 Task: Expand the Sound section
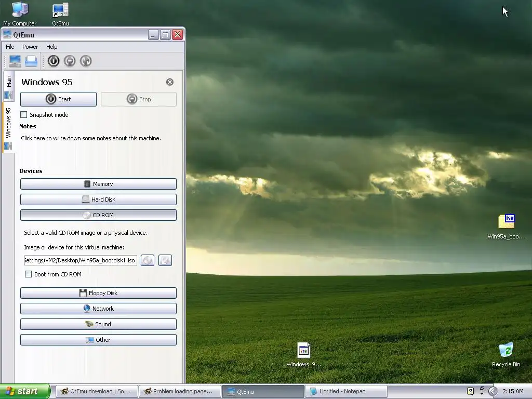coord(98,324)
